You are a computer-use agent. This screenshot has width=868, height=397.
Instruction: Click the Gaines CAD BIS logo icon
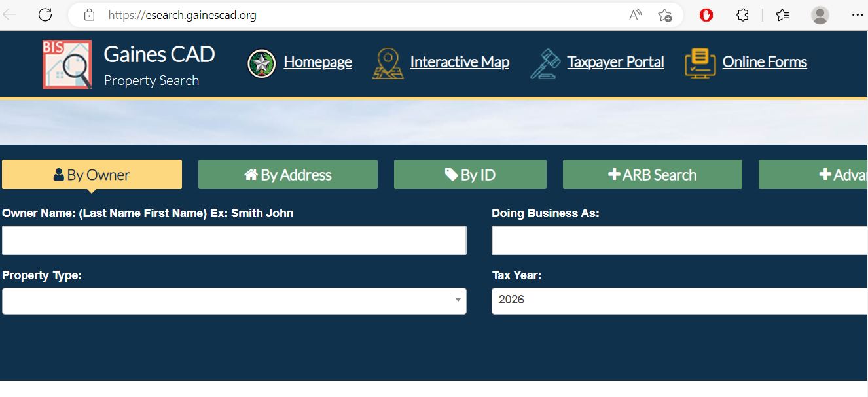pos(67,64)
